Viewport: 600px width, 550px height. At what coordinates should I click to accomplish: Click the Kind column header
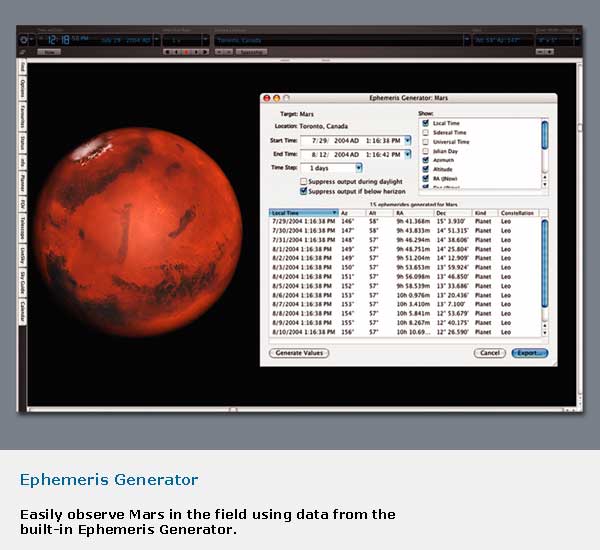click(x=485, y=213)
